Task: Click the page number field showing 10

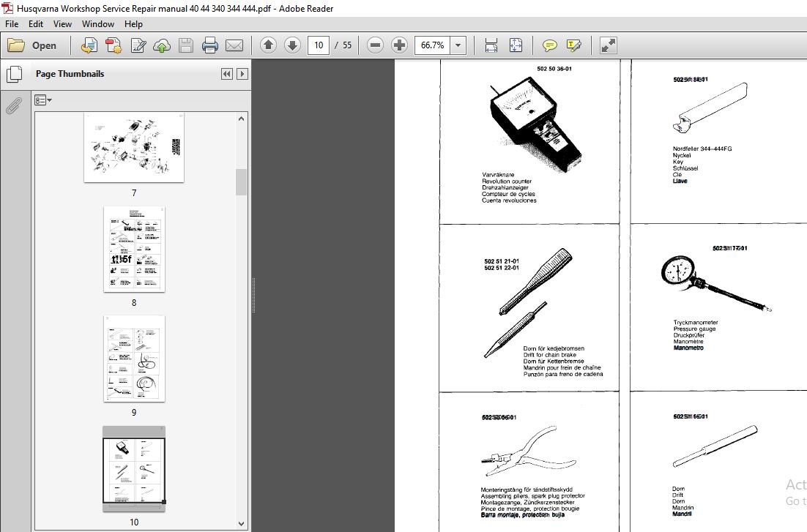Action: pyautogui.click(x=319, y=45)
